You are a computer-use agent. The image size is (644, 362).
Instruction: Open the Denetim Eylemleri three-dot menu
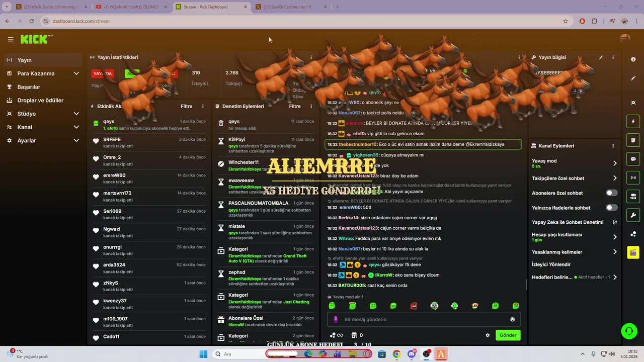pyautogui.click(x=311, y=106)
